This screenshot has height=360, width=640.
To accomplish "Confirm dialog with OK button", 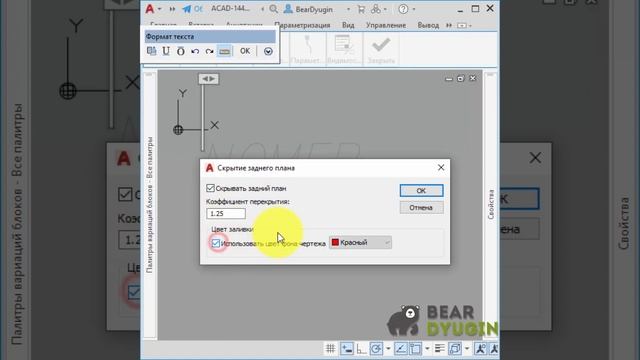I will (421, 191).
